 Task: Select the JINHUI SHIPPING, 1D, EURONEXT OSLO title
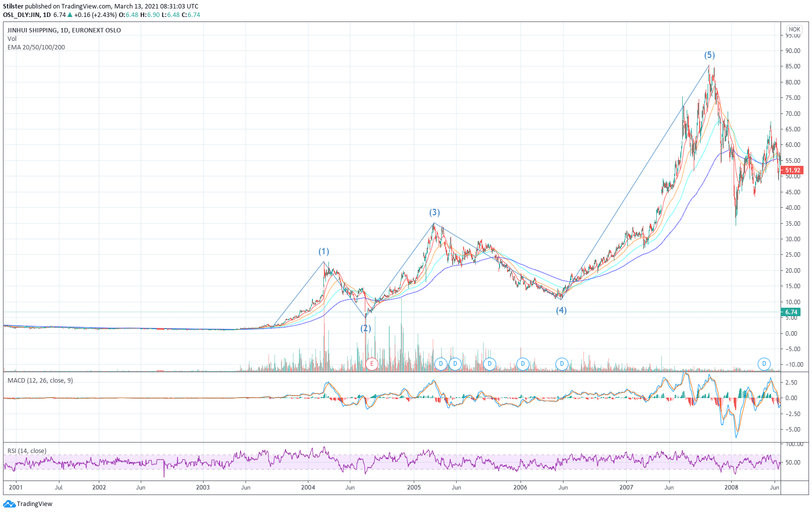(x=64, y=30)
